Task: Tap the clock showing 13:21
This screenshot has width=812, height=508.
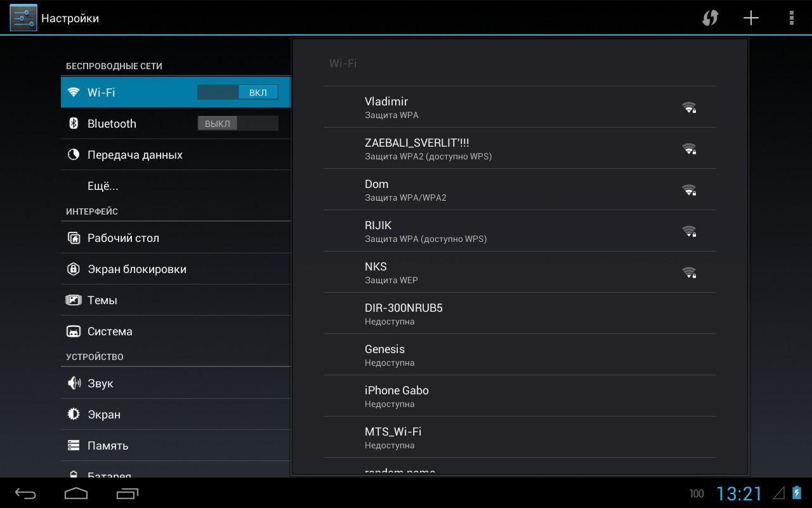Action: [739, 493]
